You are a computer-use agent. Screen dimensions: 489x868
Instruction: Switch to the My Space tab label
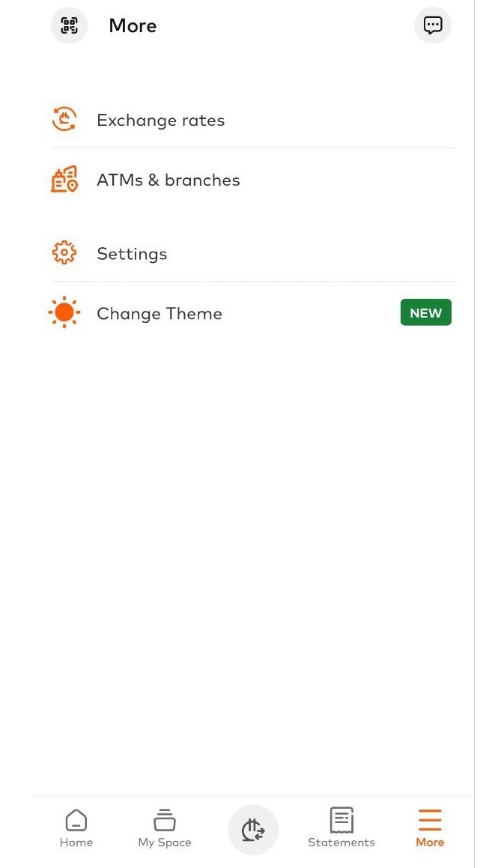pos(165,843)
